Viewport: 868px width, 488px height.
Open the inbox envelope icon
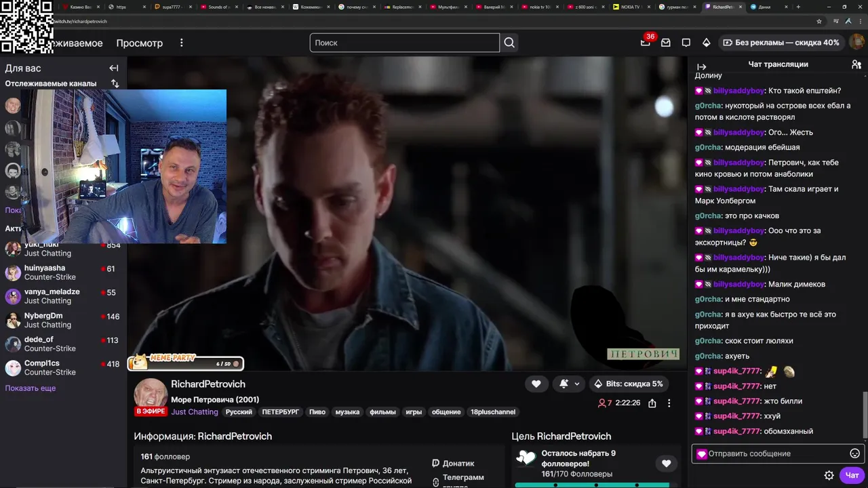pos(666,43)
